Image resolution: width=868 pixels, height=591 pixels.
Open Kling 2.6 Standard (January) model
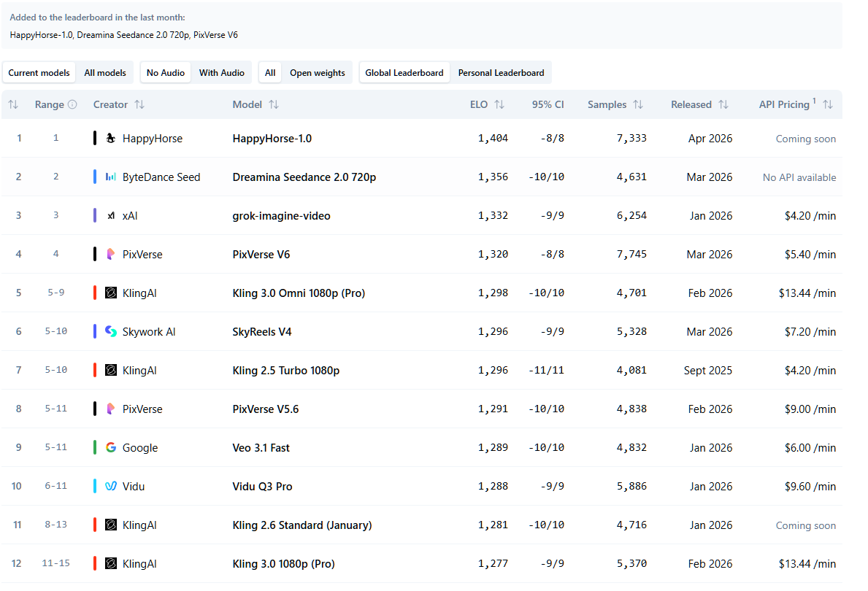click(302, 525)
